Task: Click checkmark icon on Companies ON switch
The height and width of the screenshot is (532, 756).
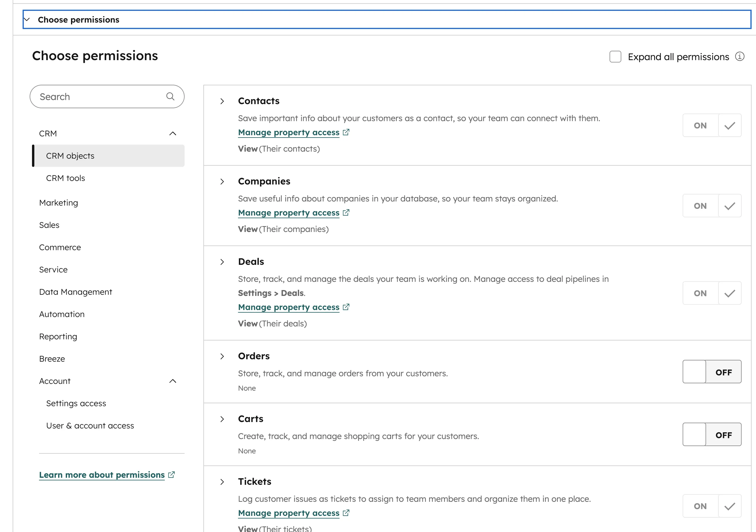Action: (x=730, y=206)
